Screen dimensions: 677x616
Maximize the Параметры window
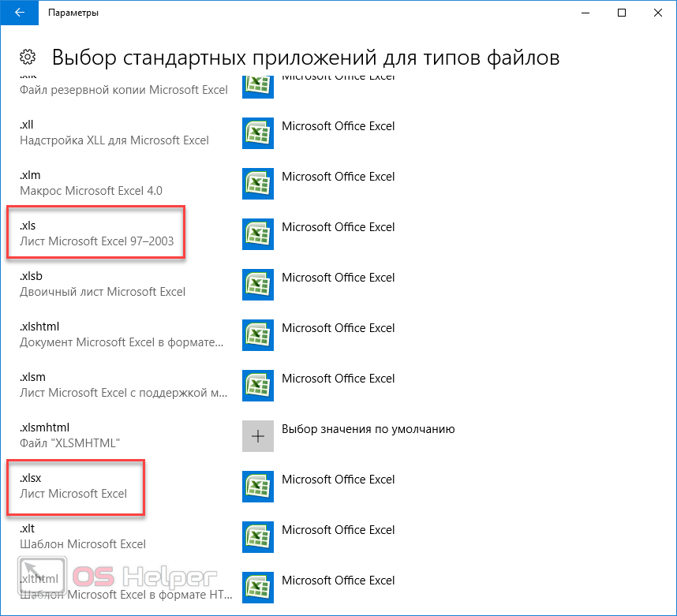[x=622, y=13]
